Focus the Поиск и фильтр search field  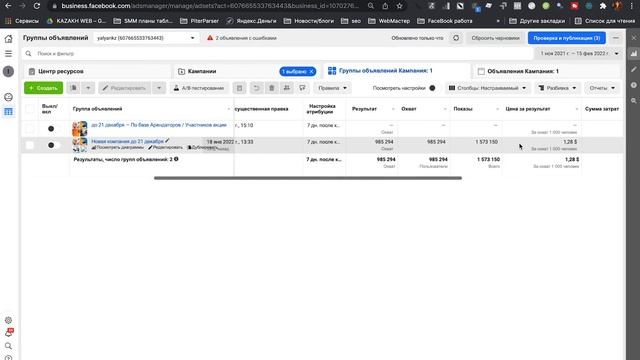click(x=278, y=53)
